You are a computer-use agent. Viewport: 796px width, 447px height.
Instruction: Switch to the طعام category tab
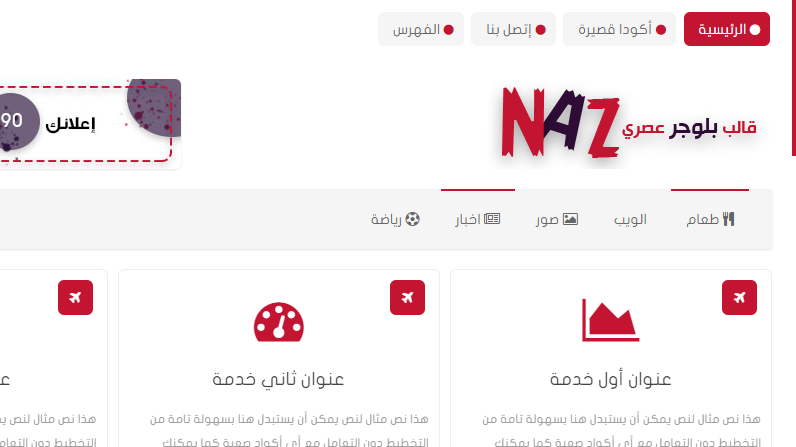point(710,219)
